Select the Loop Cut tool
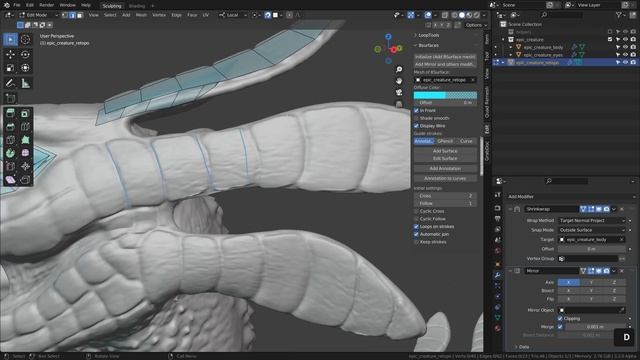 25,127
